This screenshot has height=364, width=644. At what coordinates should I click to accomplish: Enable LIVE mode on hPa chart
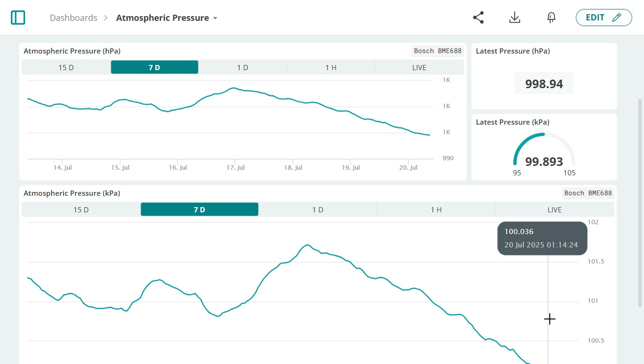click(420, 67)
